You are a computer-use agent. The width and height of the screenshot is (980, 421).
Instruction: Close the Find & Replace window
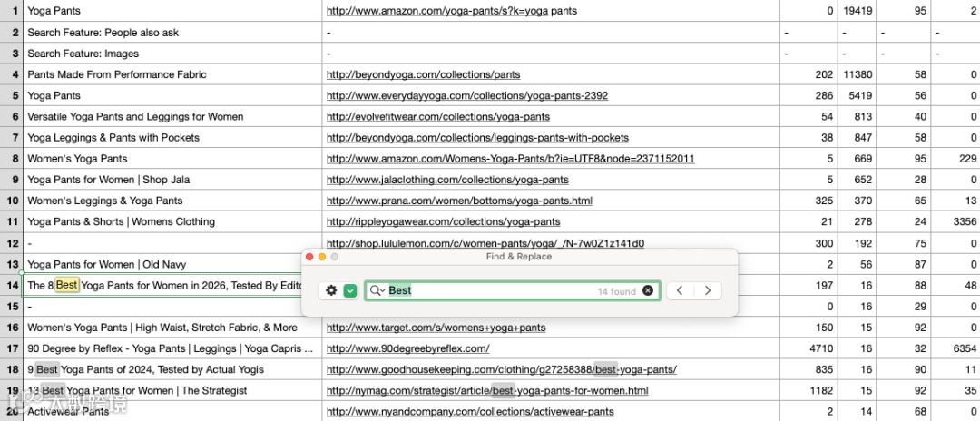[309, 257]
